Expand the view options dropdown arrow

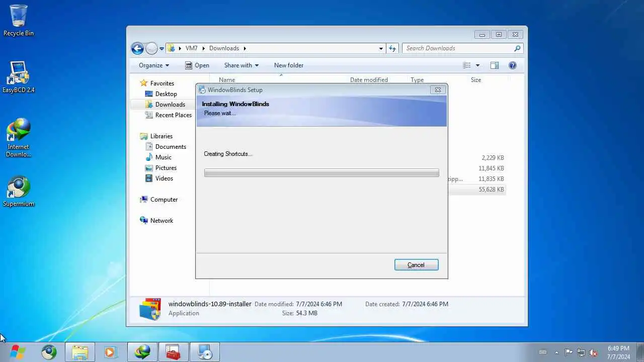(477, 65)
